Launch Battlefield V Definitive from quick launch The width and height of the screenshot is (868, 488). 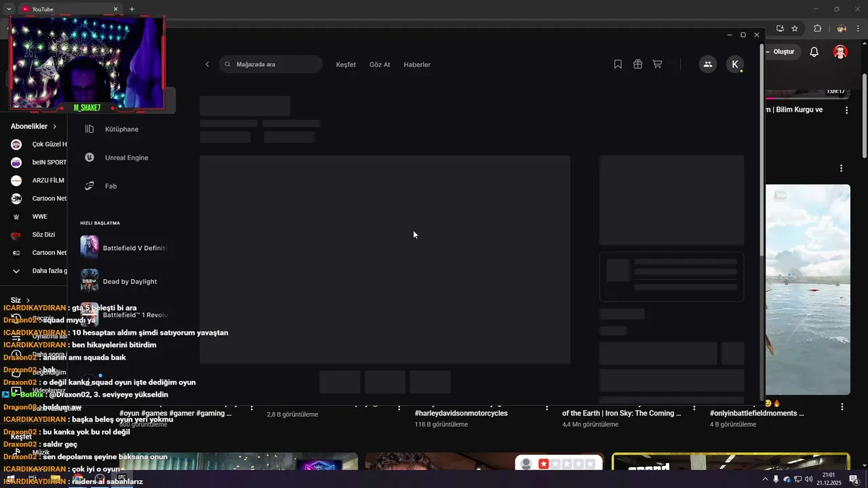(123, 248)
